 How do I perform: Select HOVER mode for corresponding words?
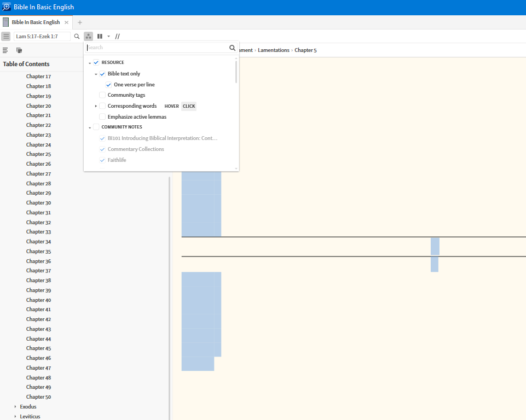point(171,106)
